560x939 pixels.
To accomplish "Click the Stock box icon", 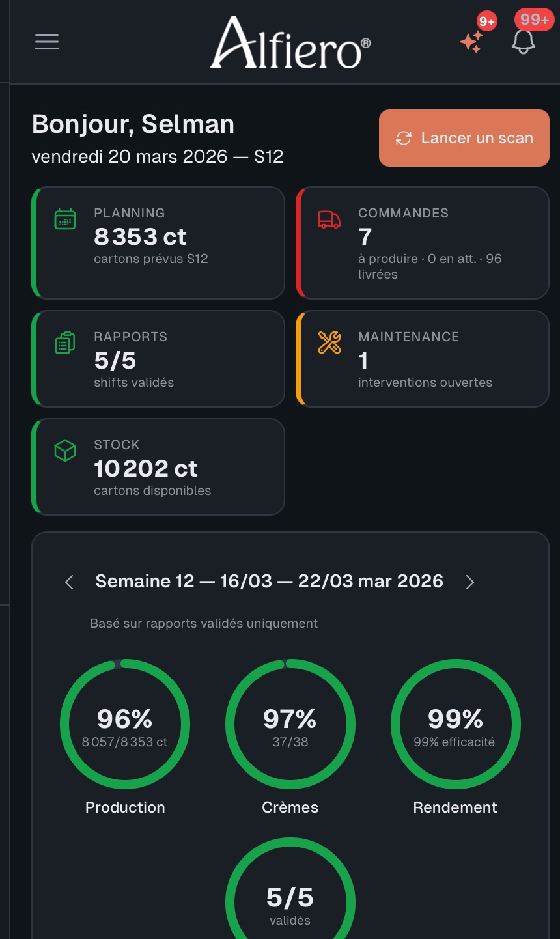I will [x=65, y=451].
